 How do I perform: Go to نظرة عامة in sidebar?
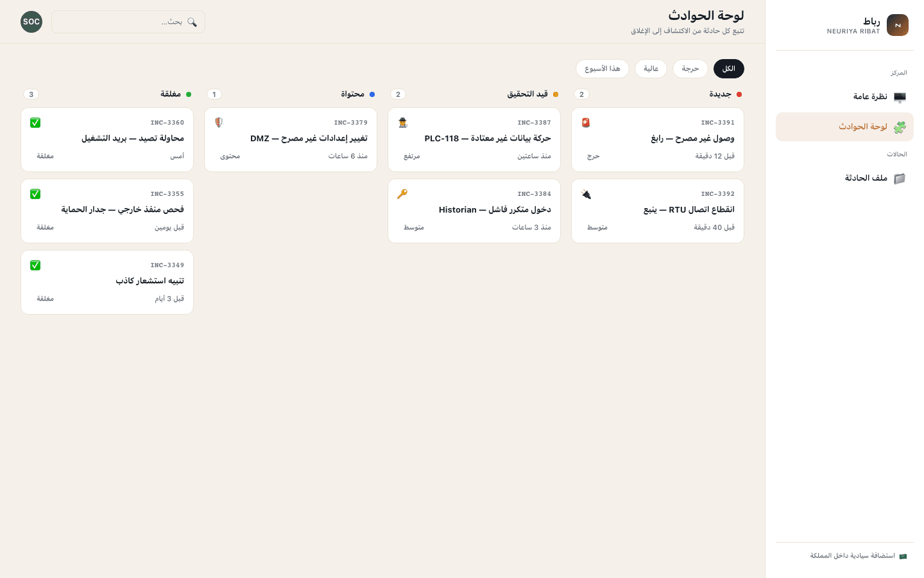[844, 97]
